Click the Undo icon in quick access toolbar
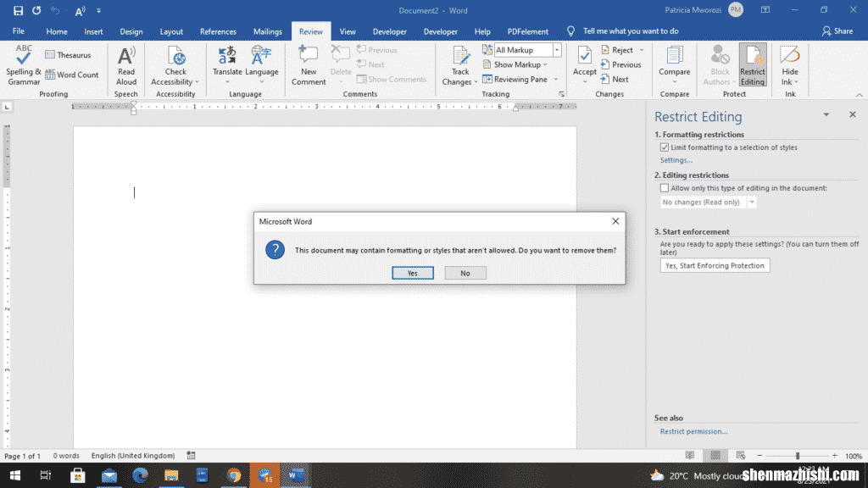The image size is (868, 488). click(x=55, y=10)
